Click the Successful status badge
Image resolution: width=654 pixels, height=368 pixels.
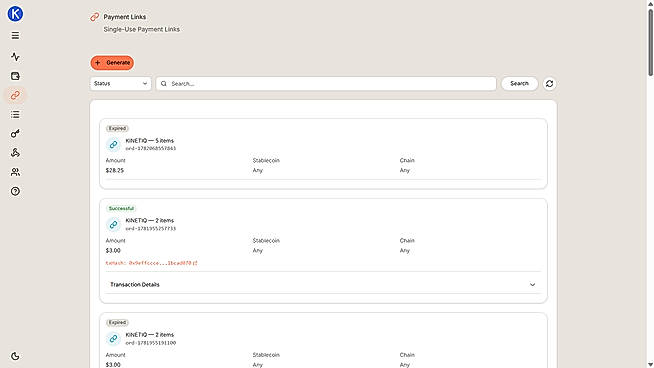tap(121, 208)
